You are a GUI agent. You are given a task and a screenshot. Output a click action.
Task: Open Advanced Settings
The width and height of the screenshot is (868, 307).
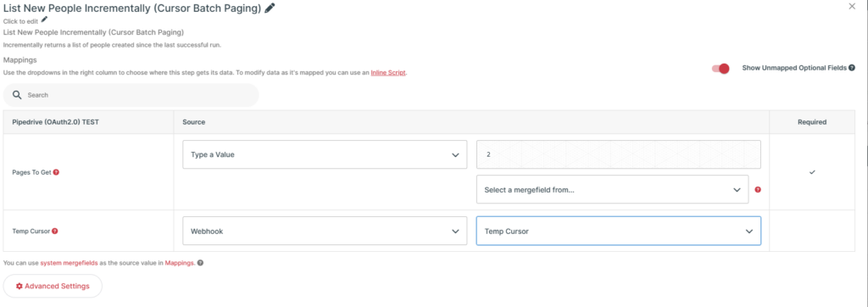click(53, 286)
